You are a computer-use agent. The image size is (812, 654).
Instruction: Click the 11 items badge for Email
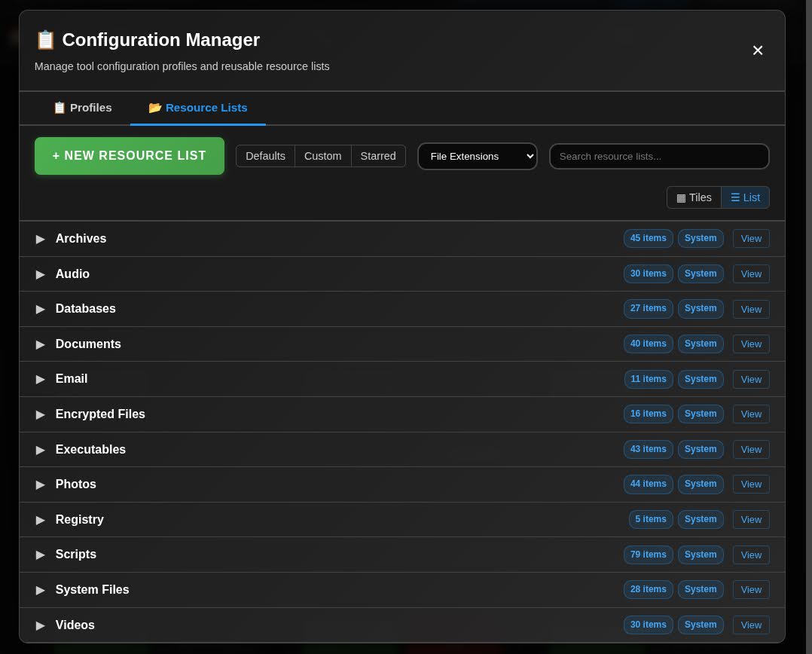coord(649,378)
